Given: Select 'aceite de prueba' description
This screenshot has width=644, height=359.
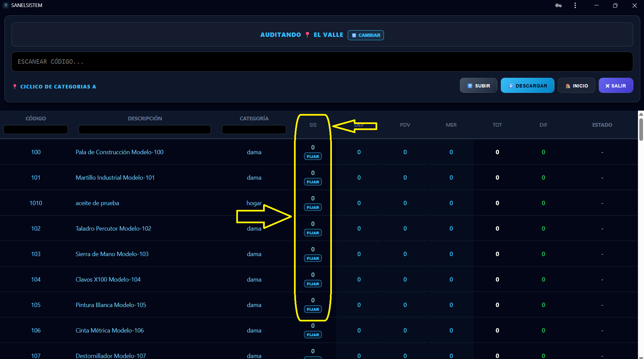Looking at the screenshot, I should tap(97, 203).
